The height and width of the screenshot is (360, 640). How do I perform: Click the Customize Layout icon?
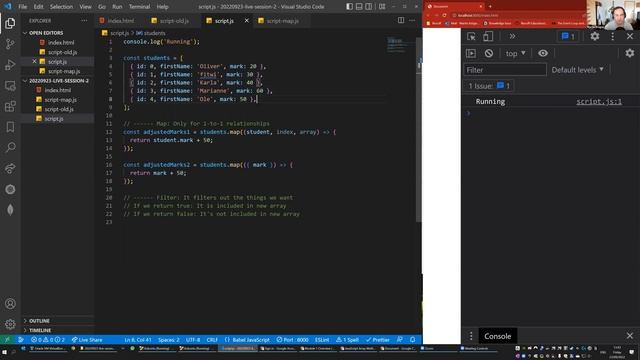(382, 7)
